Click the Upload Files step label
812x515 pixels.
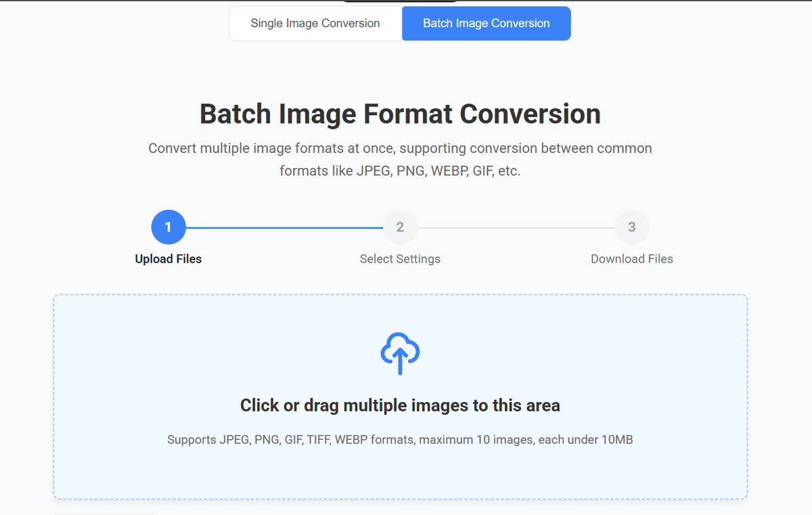point(168,259)
